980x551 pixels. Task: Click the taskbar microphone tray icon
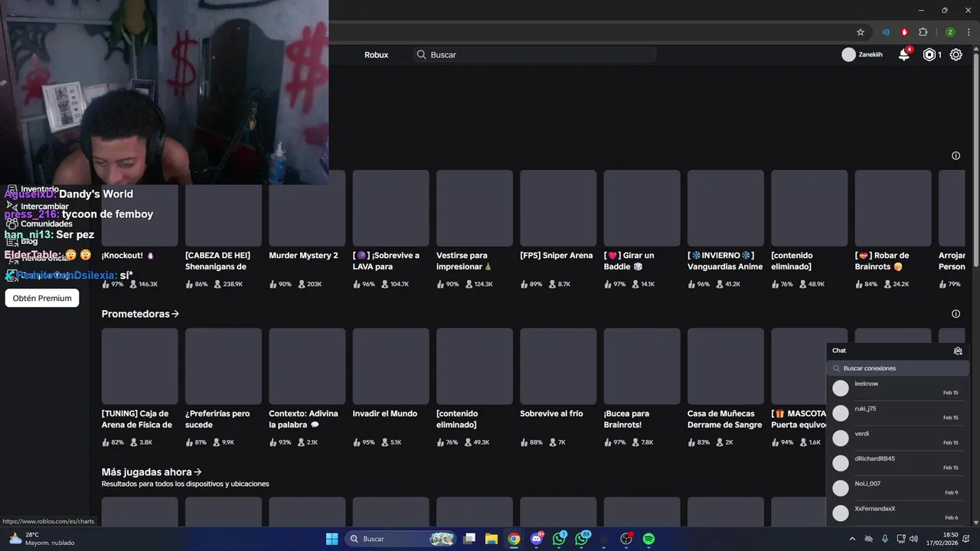pos(885,539)
